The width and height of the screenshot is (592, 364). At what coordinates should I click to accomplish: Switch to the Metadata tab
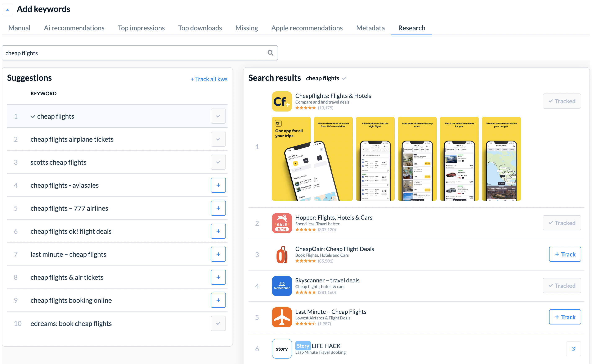coord(370,28)
